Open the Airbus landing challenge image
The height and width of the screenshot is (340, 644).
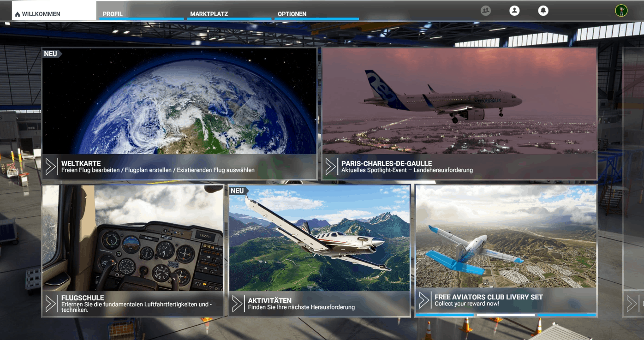point(459,101)
